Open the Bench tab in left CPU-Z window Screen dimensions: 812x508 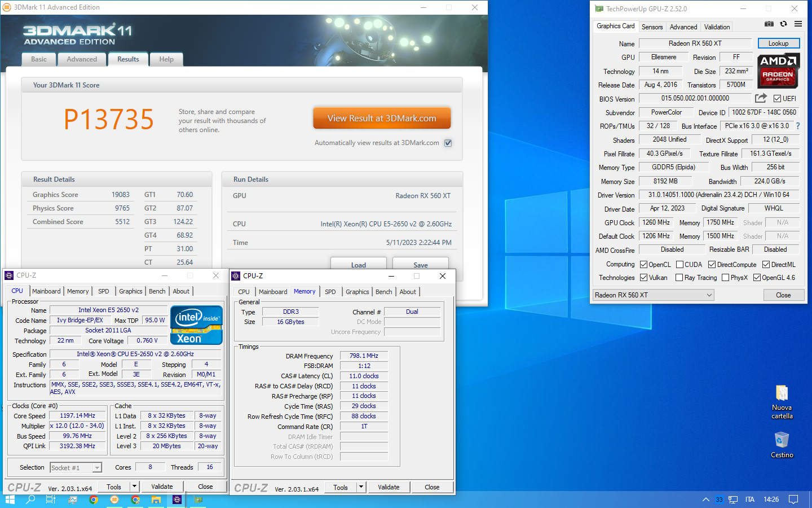point(157,291)
